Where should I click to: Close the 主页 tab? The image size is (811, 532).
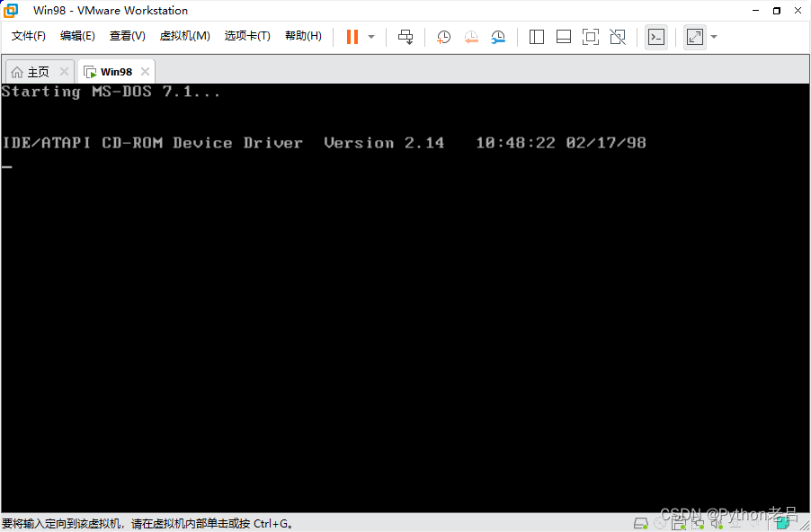64,71
